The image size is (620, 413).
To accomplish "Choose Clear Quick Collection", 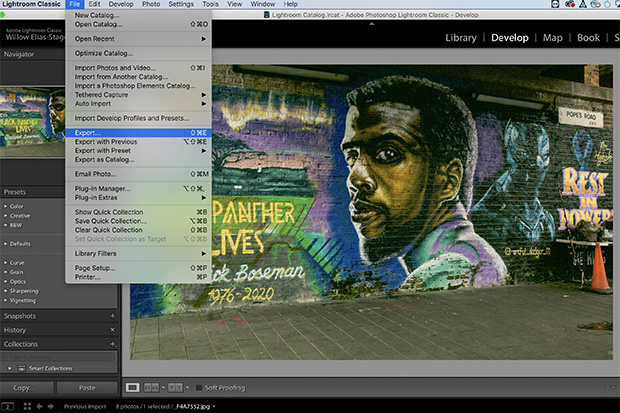I will pyautogui.click(x=138, y=230).
